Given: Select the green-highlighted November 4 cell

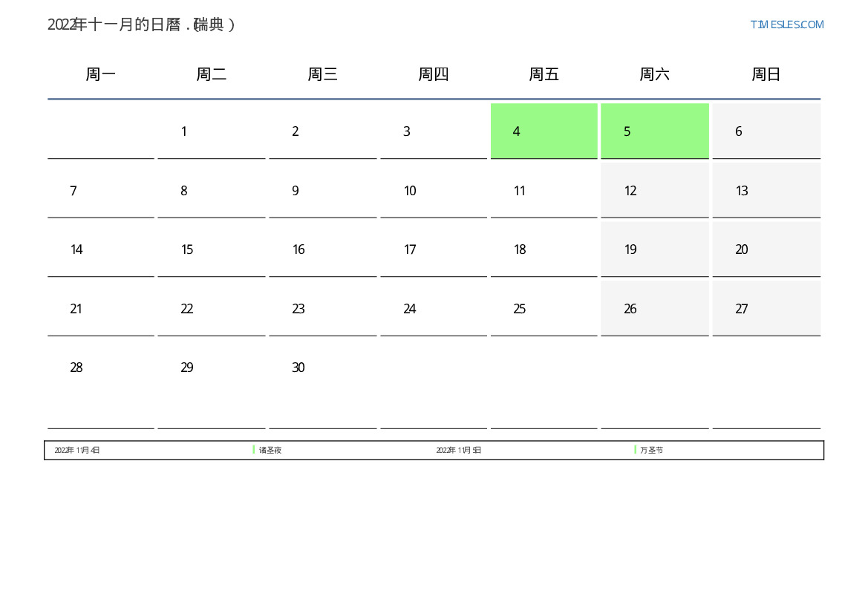Looking at the screenshot, I should 544,131.
